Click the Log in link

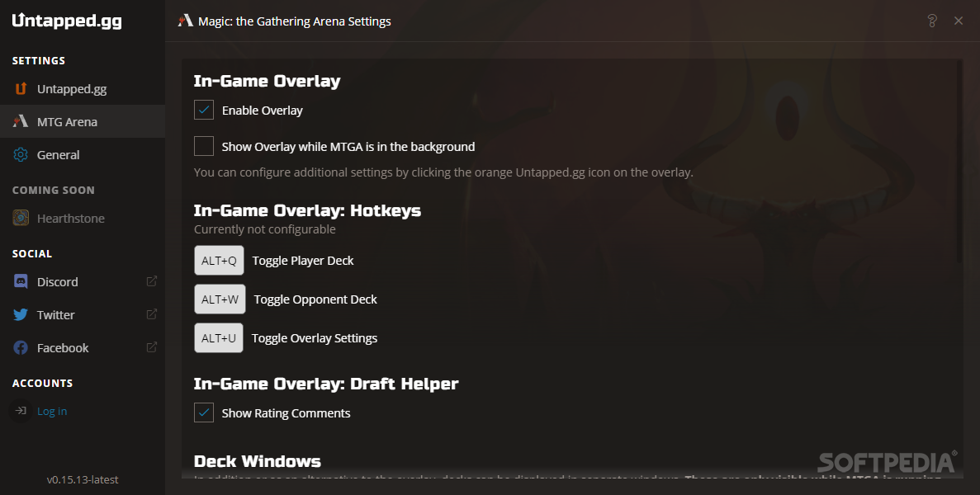pyautogui.click(x=52, y=411)
